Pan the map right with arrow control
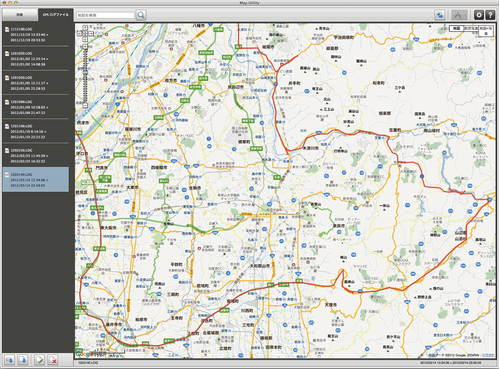This screenshot has width=499, height=369. [x=91, y=33]
